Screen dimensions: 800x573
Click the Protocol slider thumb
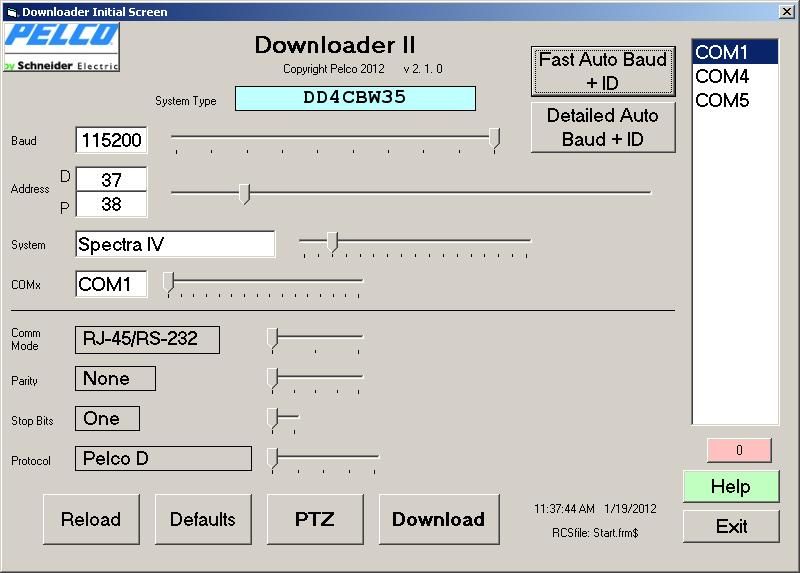point(273,458)
